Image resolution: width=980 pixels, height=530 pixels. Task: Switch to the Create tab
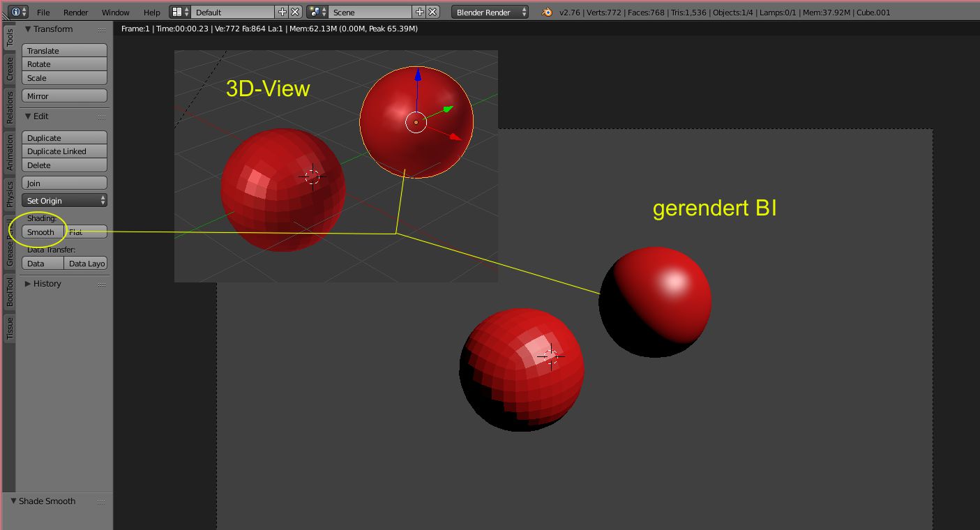10,68
